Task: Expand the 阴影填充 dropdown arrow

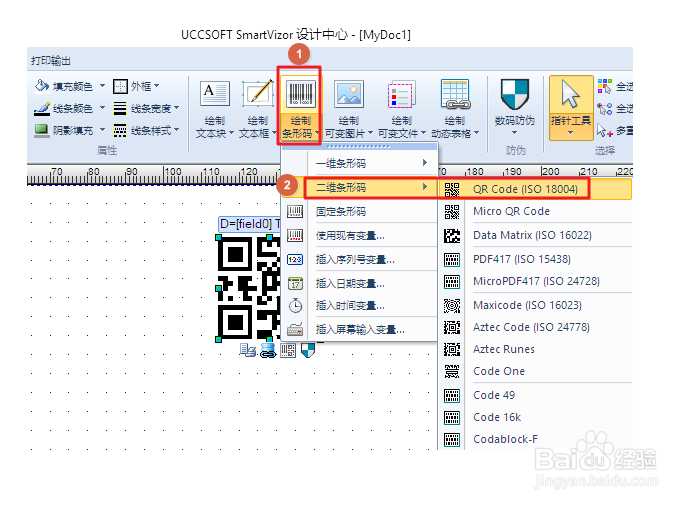Action: tap(102, 130)
